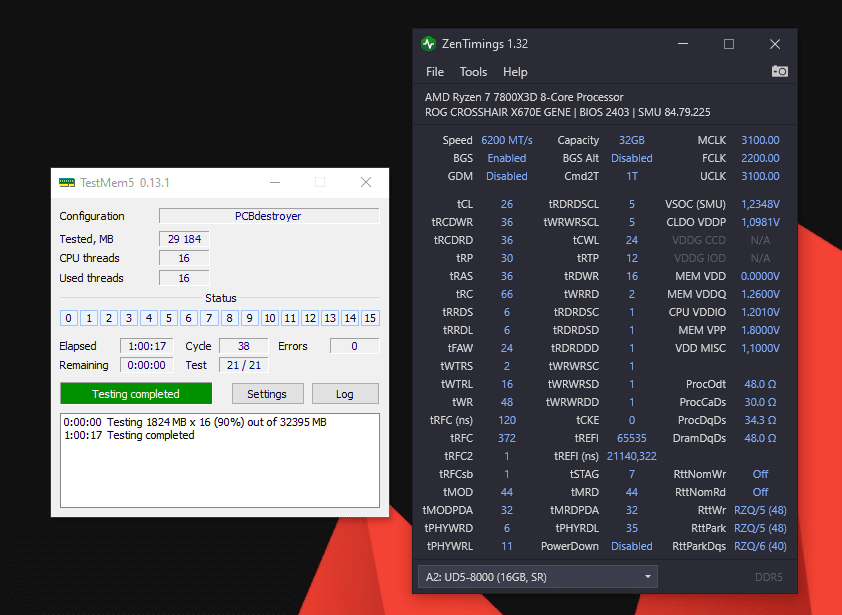The width and height of the screenshot is (842, 615).
Task: Click the Capacity 32GB value
Action: coord(632,140)
